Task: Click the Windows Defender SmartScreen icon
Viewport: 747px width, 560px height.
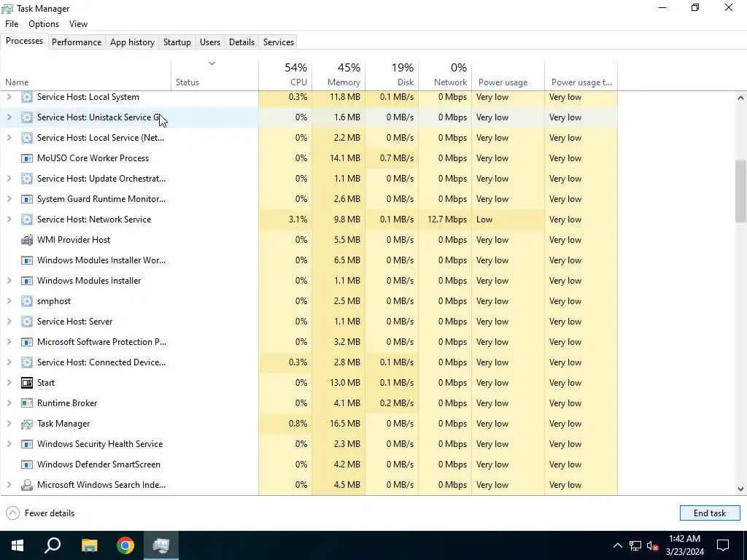Action: (27, 464)
